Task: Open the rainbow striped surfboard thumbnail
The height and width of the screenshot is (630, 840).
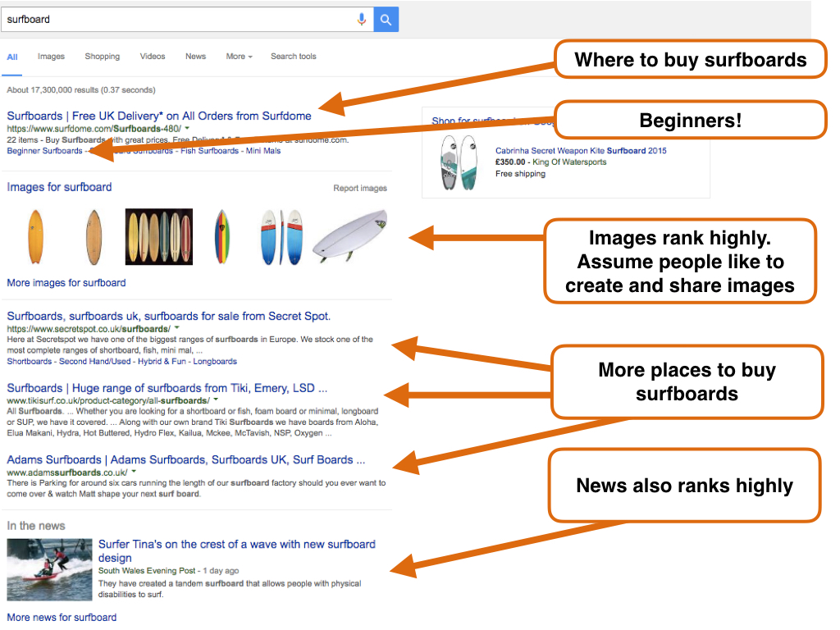Action: point(221,237)
